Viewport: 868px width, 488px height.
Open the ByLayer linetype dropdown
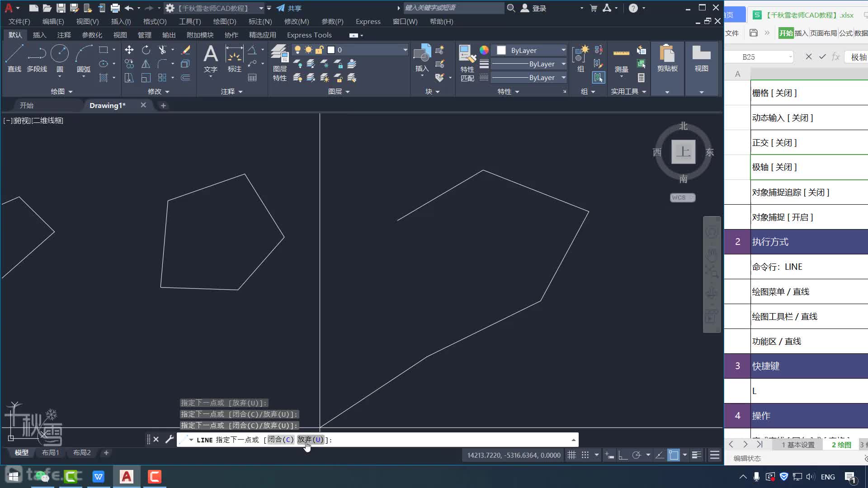(x=563, y=78)
